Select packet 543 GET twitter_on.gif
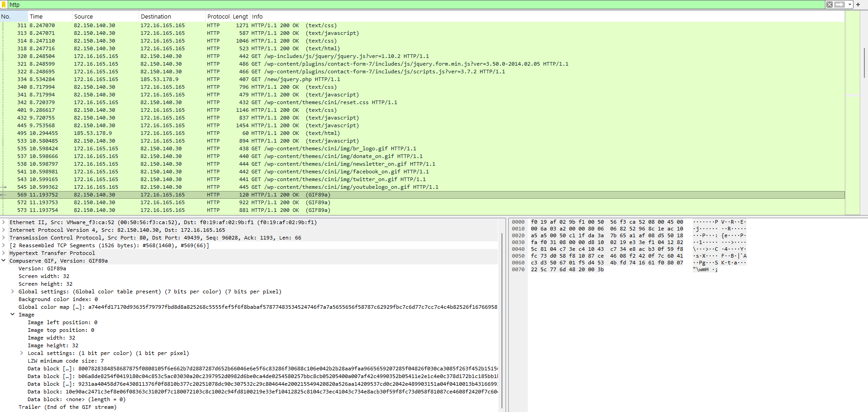 (x=422, y=179)
